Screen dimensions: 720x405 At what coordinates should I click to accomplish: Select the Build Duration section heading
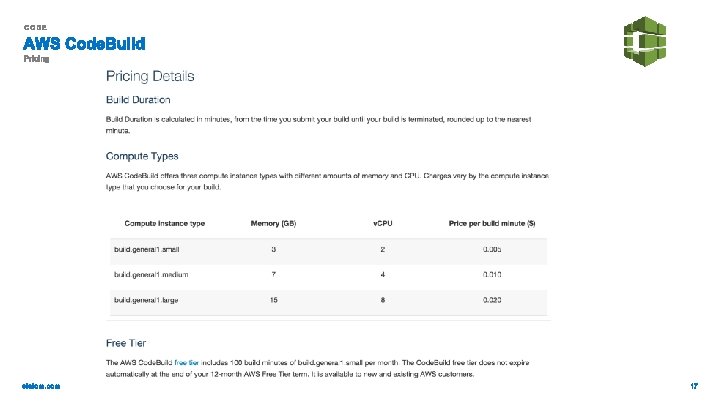138,100
